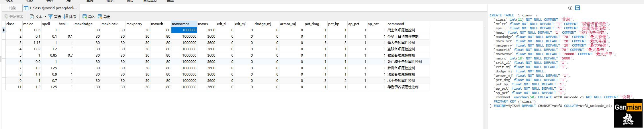Click the 导出 export wizard icon
This screenshot has width=644, height=129.
(100, 17)
